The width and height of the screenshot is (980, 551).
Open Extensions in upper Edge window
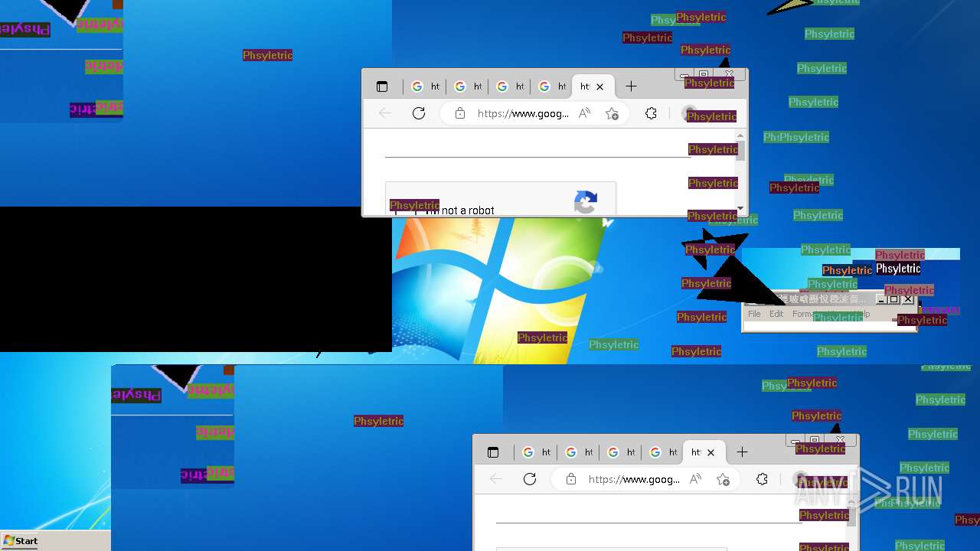[x=651, y=113]
